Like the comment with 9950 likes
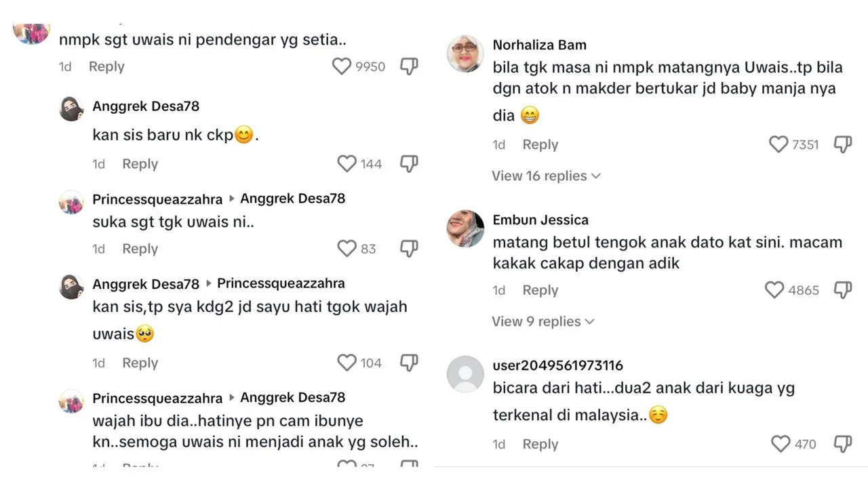The image size is (868, 488). tap(342, 66)
